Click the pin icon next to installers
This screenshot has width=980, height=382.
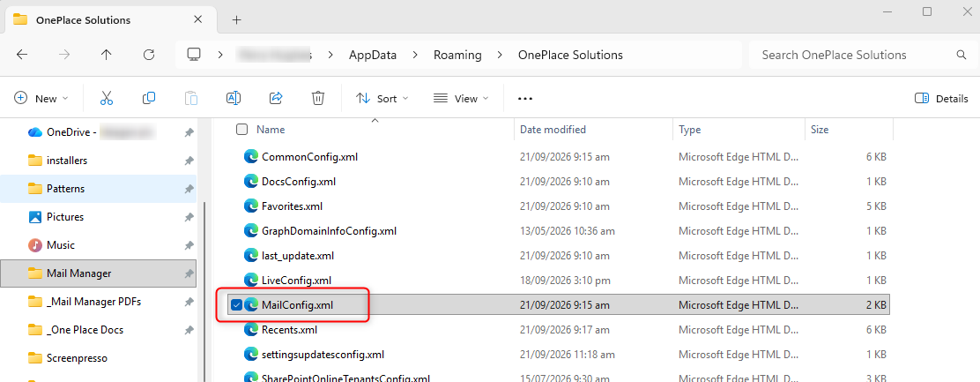189,161
